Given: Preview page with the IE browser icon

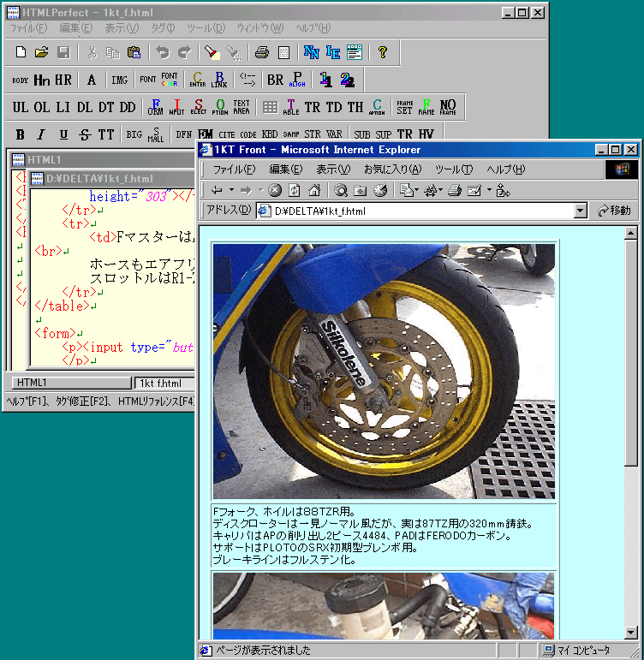Looking at the screenshot, I should (x=333, y=52).
